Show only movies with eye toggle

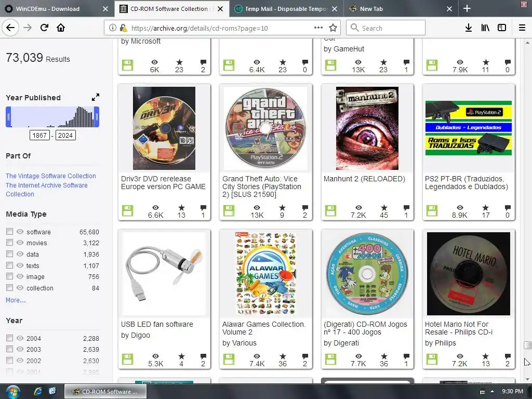tap(20, 243)
